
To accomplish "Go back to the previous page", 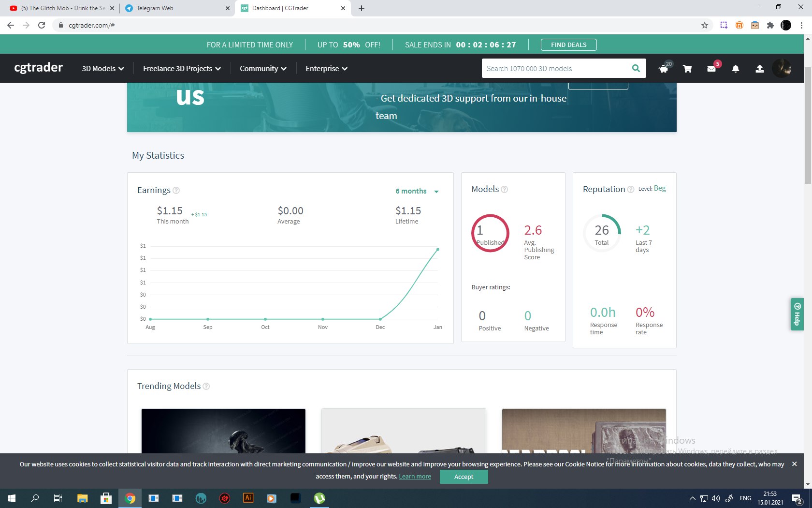I will pos(11,25).
